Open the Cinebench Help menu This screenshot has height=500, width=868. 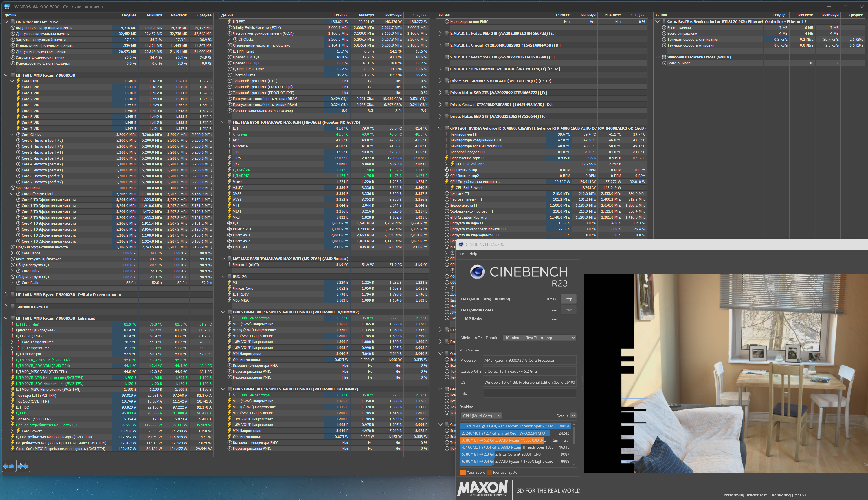473,254
